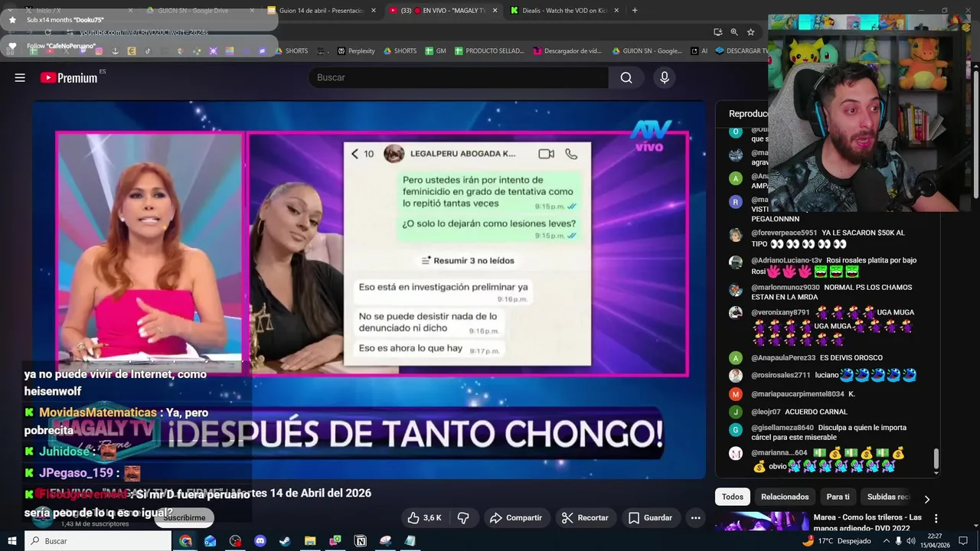
Task: Click the search magnifier button
Action: pyautogui.click(x=626, y=77)
